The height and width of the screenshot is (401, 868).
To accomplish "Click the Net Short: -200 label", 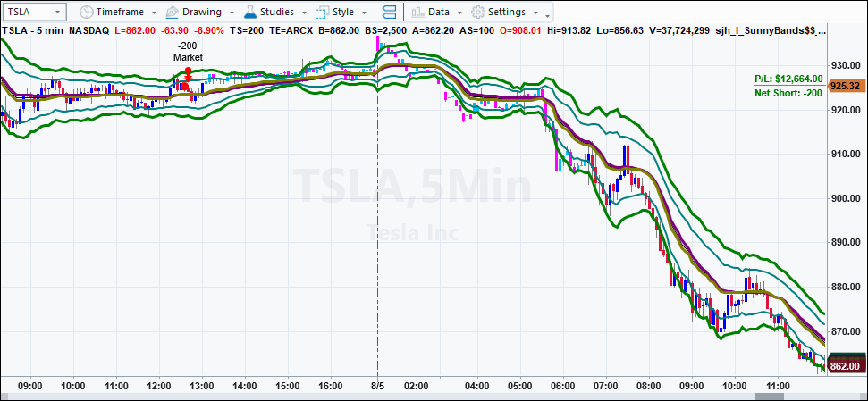I will [x=788, y=92].
